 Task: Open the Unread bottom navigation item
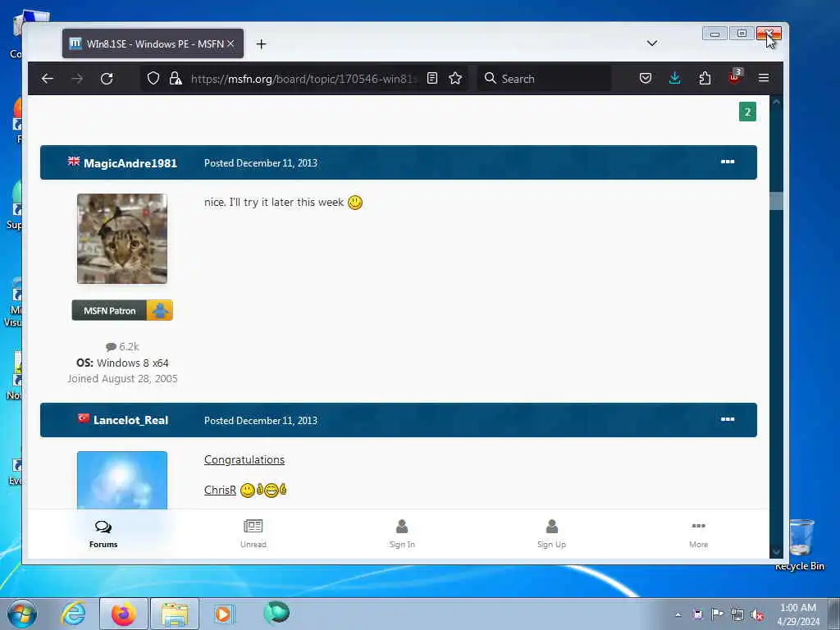(x=253, y=534)
